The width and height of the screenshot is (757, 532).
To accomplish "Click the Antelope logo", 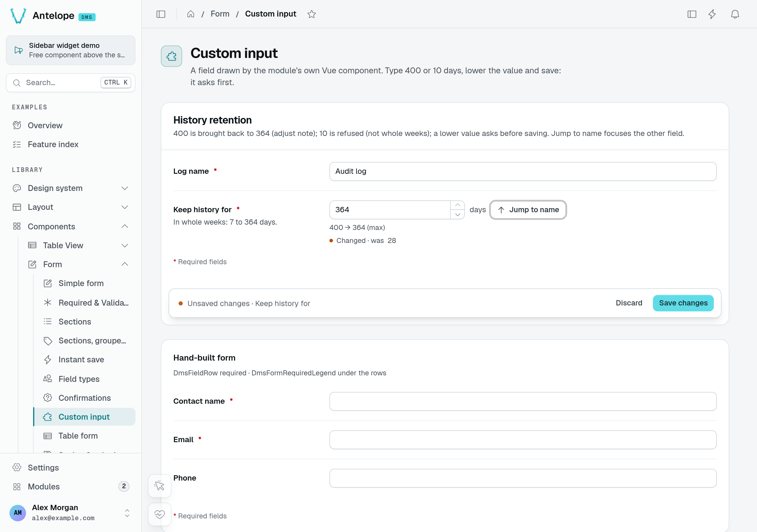I will [18, 16].
